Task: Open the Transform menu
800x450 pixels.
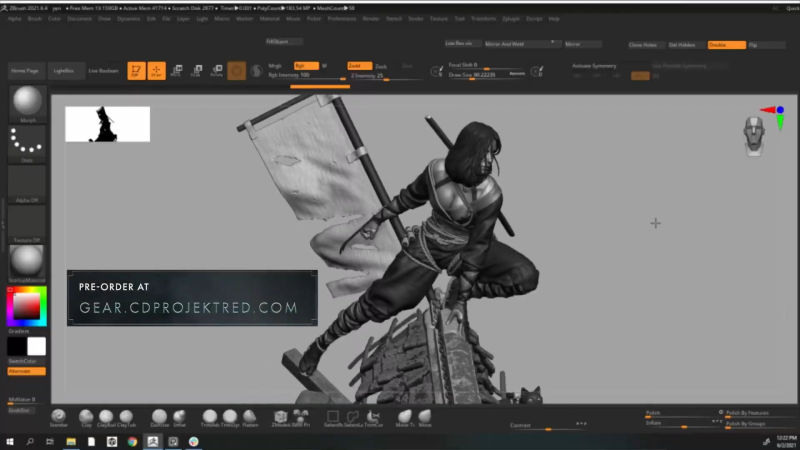Action: [483, 19]
